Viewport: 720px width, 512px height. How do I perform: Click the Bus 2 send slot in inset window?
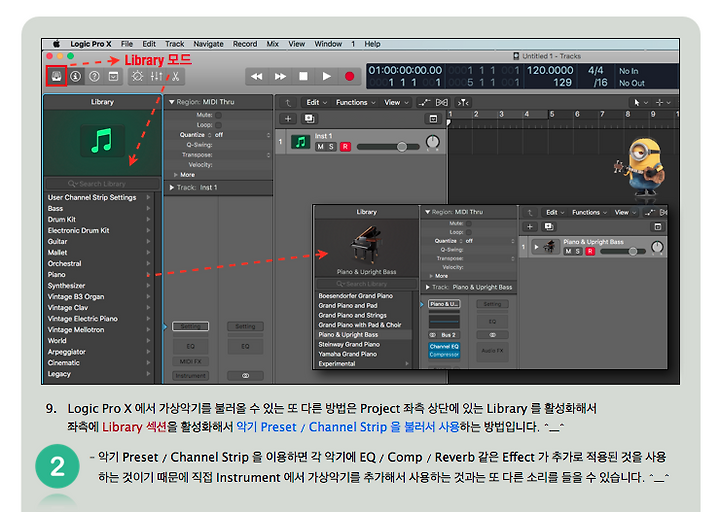point(444,335)
